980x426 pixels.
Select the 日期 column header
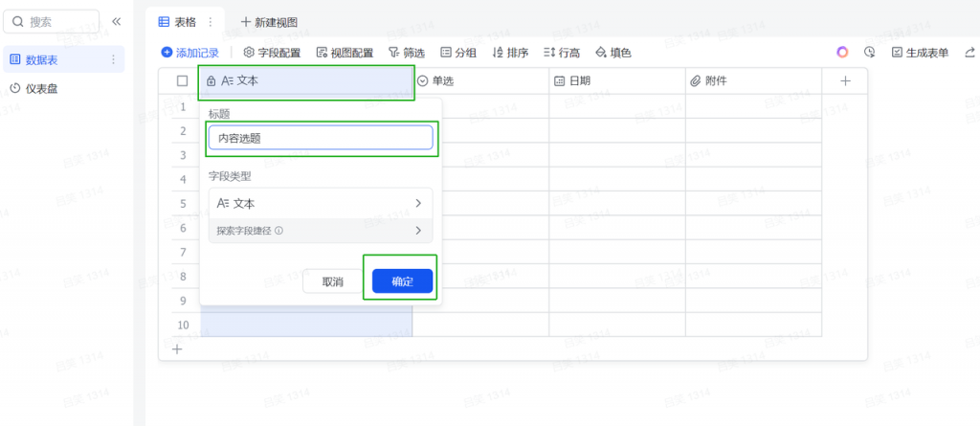617,81
